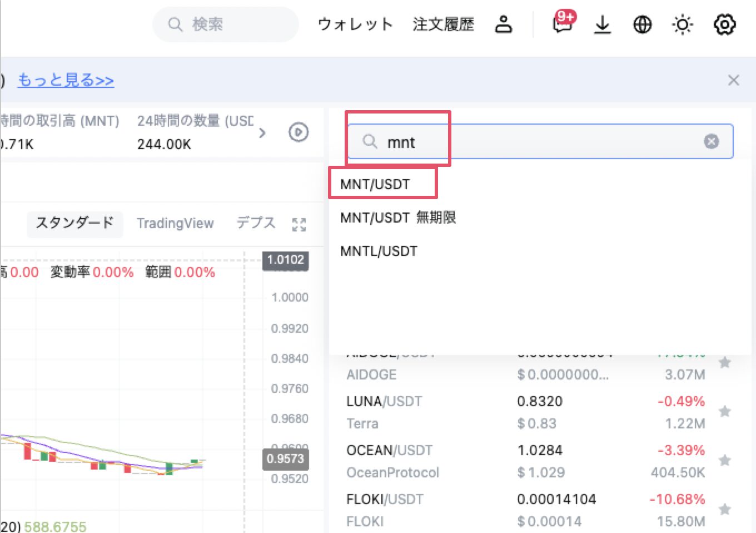Screen dimensions: 756x533
Task: Clear the mnt search text
Action: click(711, 141)
